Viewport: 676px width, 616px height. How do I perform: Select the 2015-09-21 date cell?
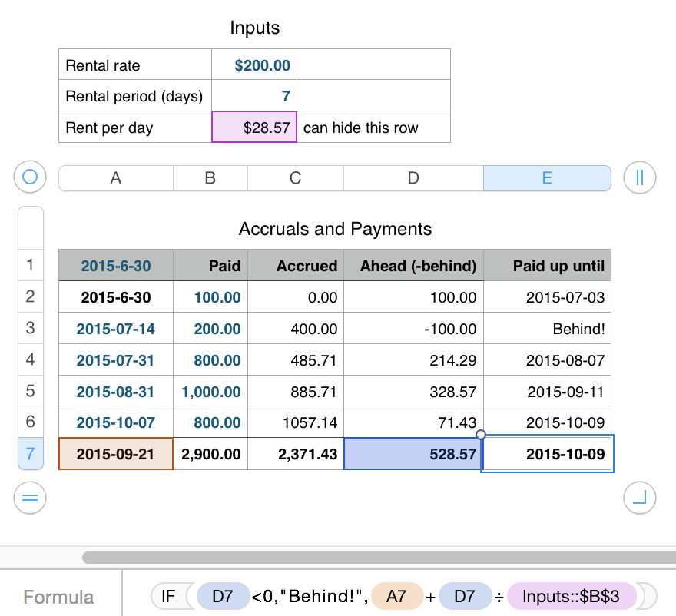click(x=116, y=454)
